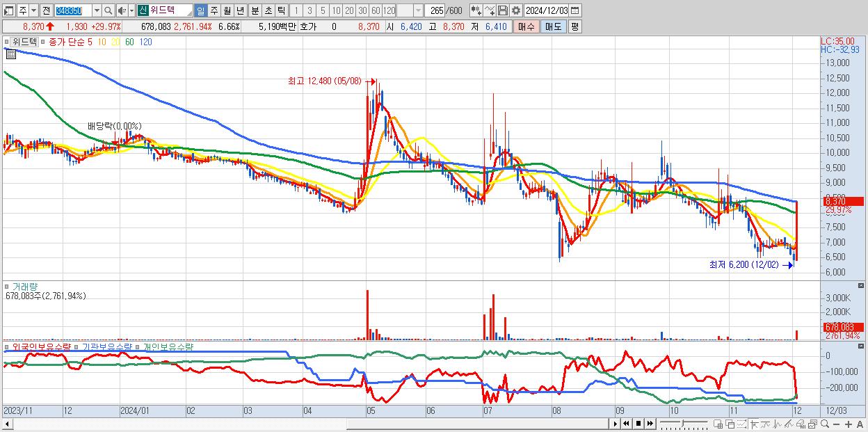Stop replay with the square stop button

[638, 424]
